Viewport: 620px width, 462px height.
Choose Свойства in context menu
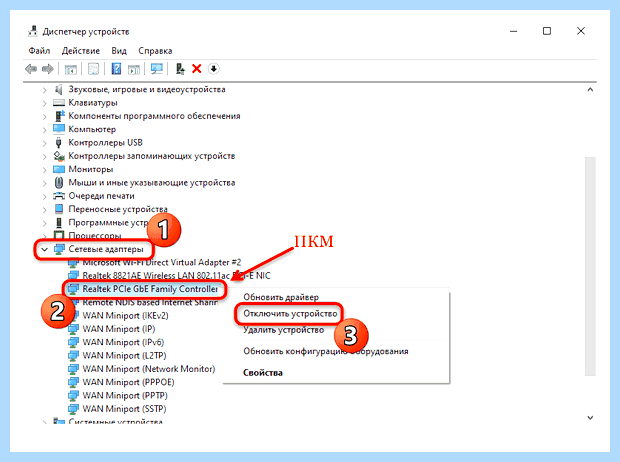[263, 373]
